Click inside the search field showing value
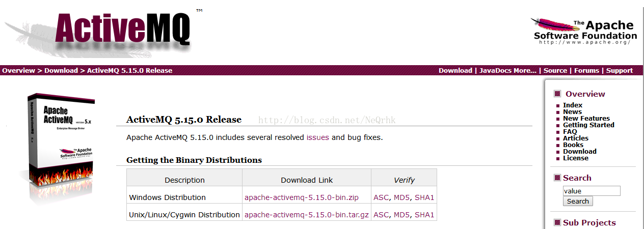The width and height of the screenshot is (644, 229). click(592, 191)
